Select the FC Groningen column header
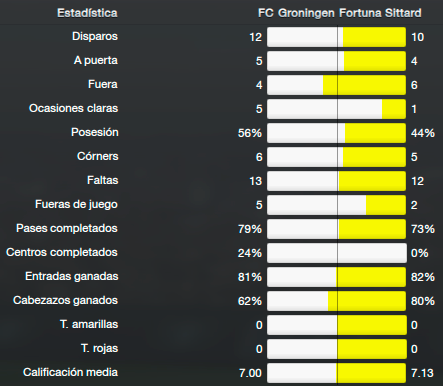 tap(296, 13)
